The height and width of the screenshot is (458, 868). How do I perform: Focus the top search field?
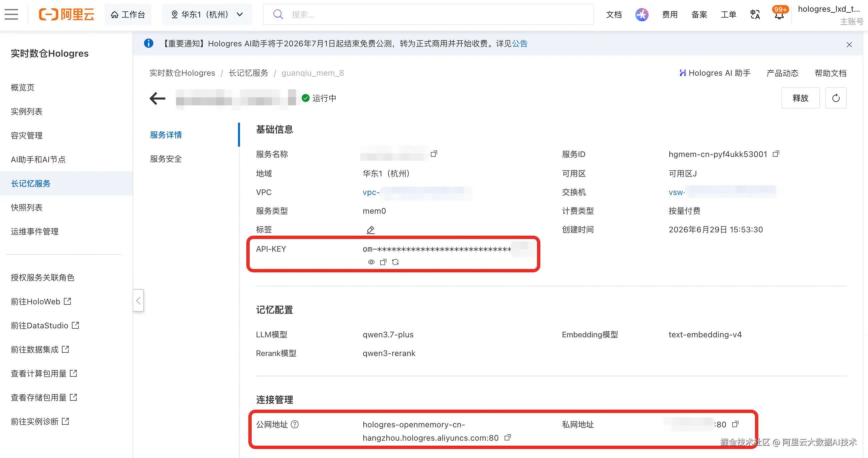pyautogui.click(x=428, y=14)
